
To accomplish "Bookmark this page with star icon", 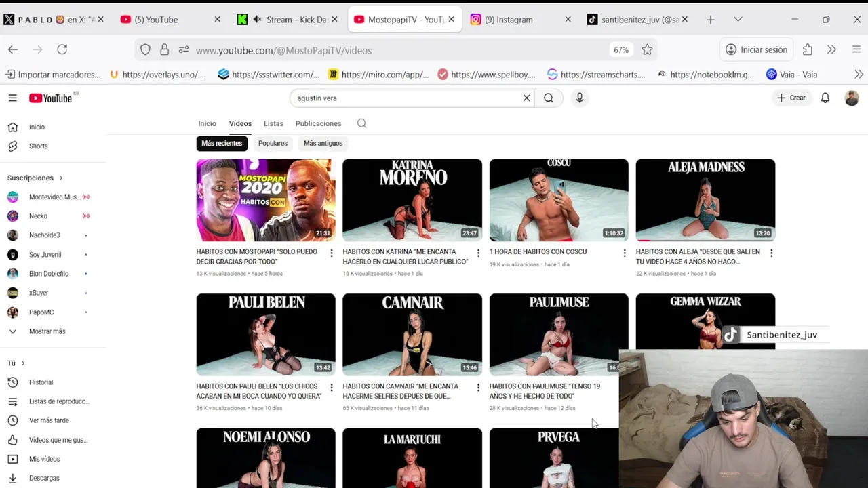I will pyautogui.click(x=647, y=49).
